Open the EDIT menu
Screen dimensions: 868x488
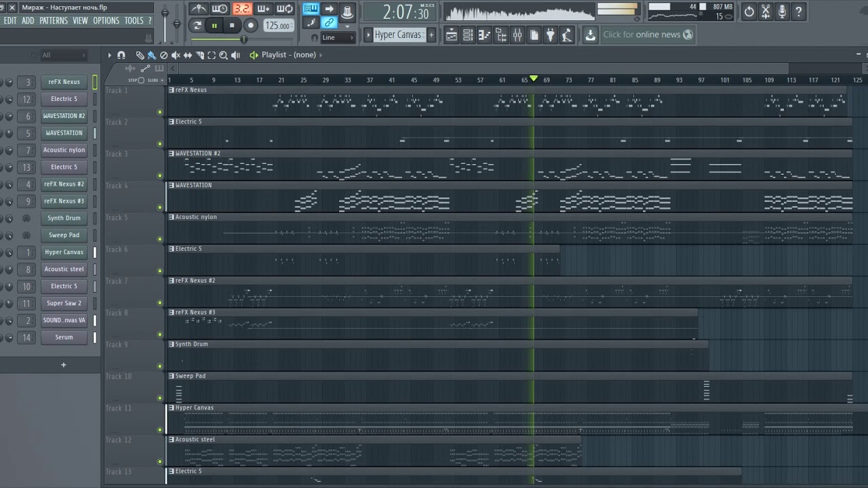coord(10,21)
